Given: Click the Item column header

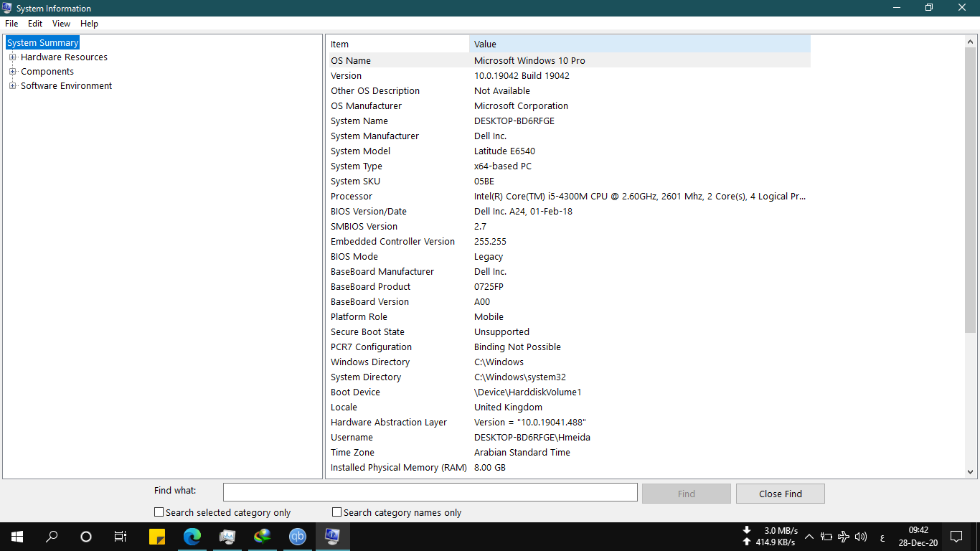Looking at the screenshot, I should pos(399,44).
